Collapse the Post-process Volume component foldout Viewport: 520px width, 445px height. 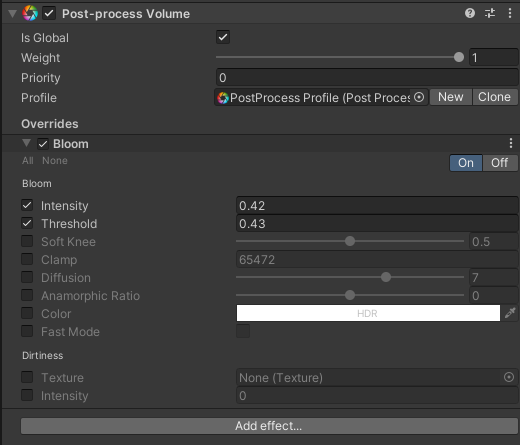(12, 14)
